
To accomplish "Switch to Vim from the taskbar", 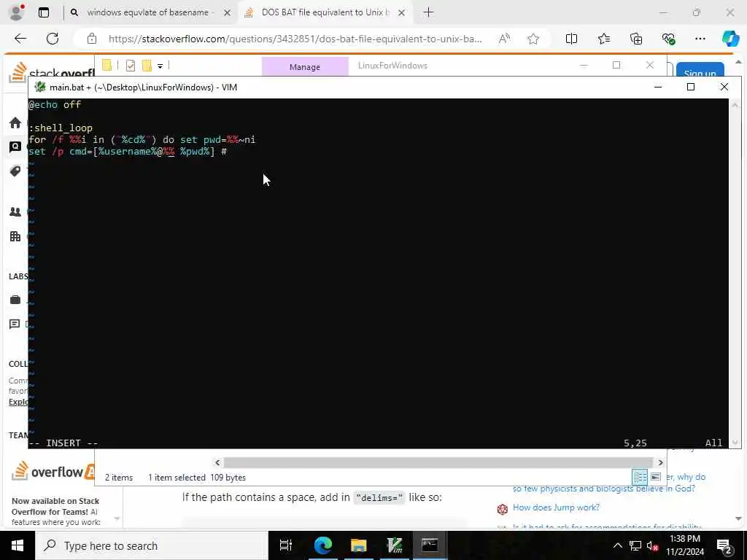I will click(395, 545).
